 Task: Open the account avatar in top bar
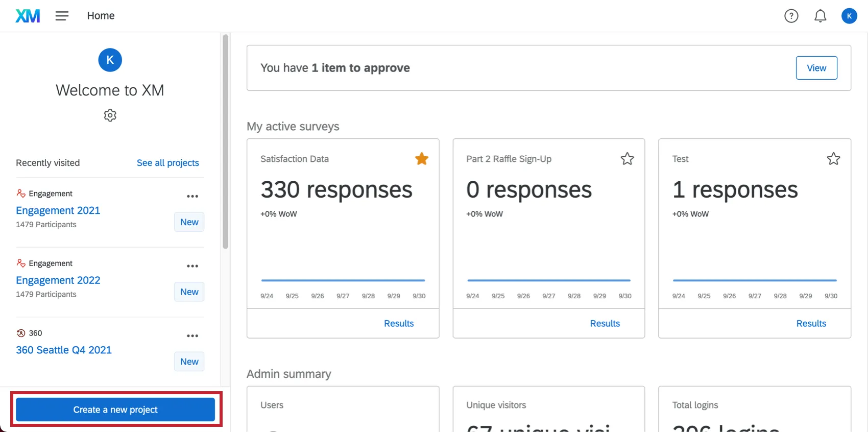849,16
